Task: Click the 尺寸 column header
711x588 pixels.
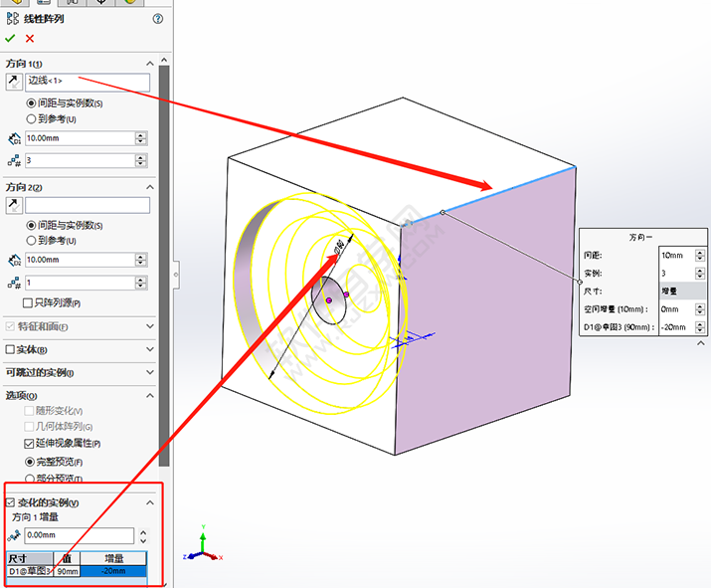Action: click(30, 558)
